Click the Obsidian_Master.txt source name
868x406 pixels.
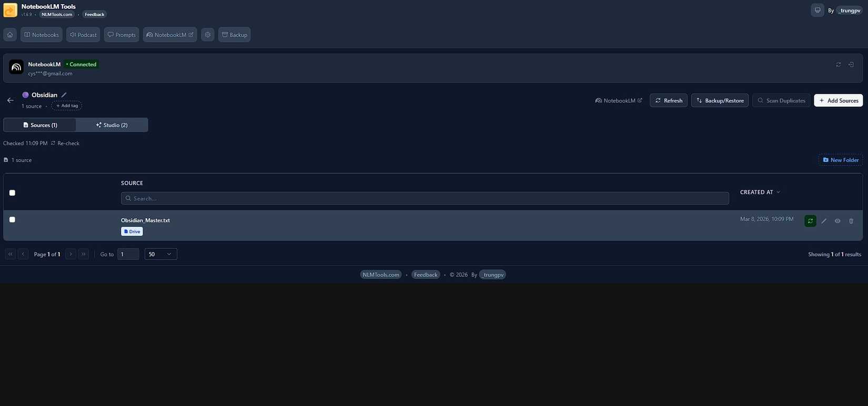click(145, 220)
